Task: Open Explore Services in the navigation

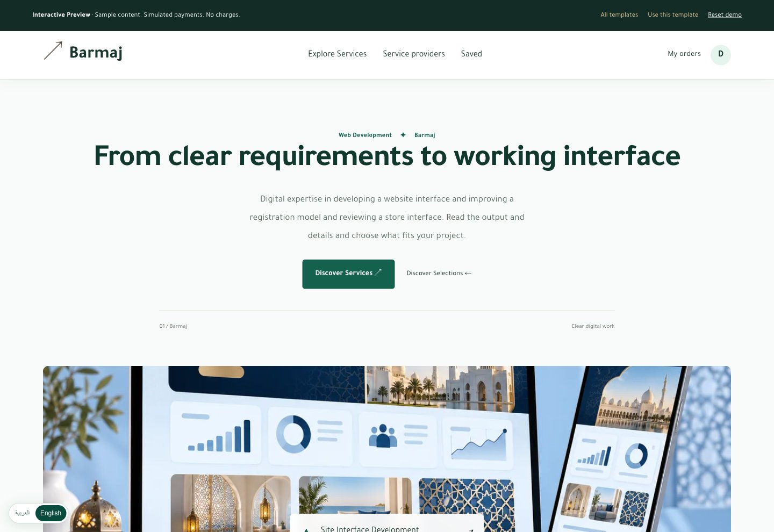Action: [338, 54]
